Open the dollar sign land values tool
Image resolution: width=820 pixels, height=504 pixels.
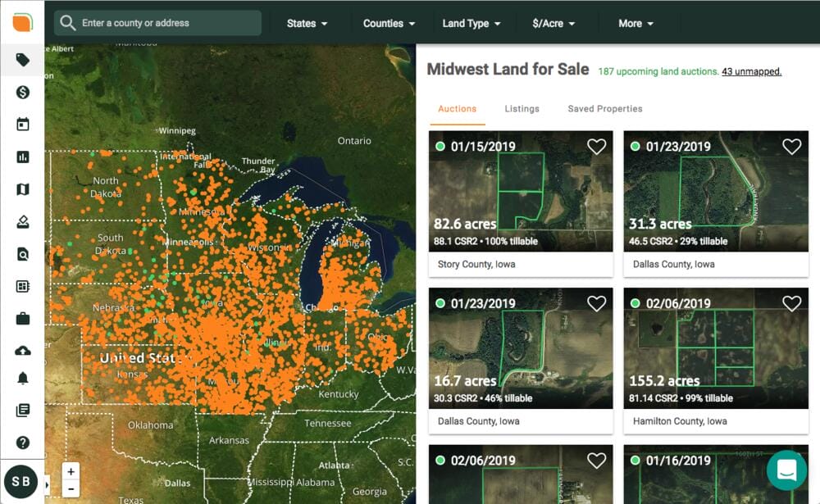click(22, 92)
